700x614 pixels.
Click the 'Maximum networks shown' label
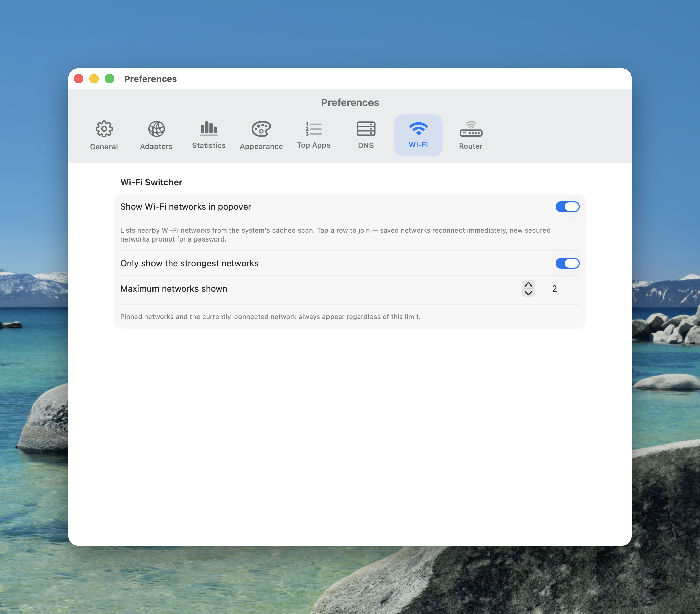click(x=174, y=289)
